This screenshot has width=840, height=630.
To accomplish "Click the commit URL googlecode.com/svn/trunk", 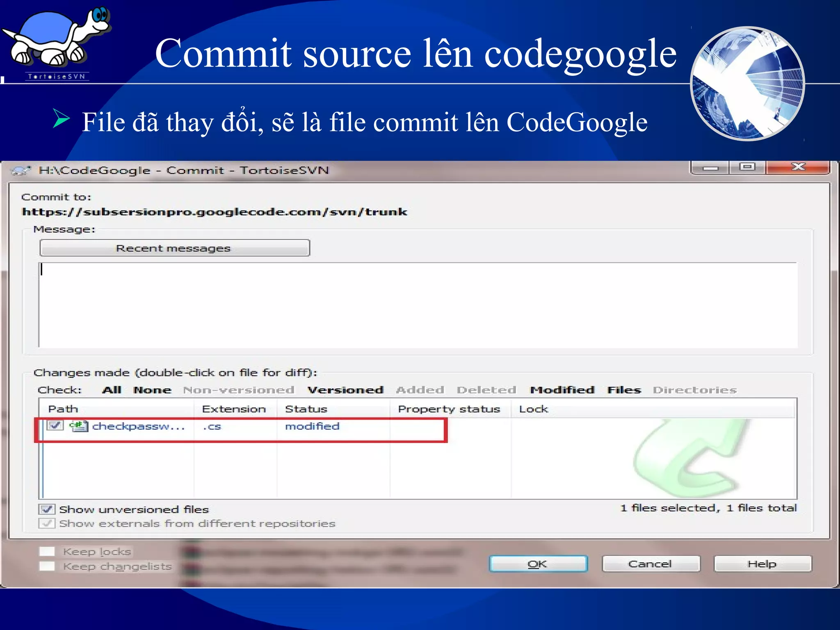I will tap(215, 212).
